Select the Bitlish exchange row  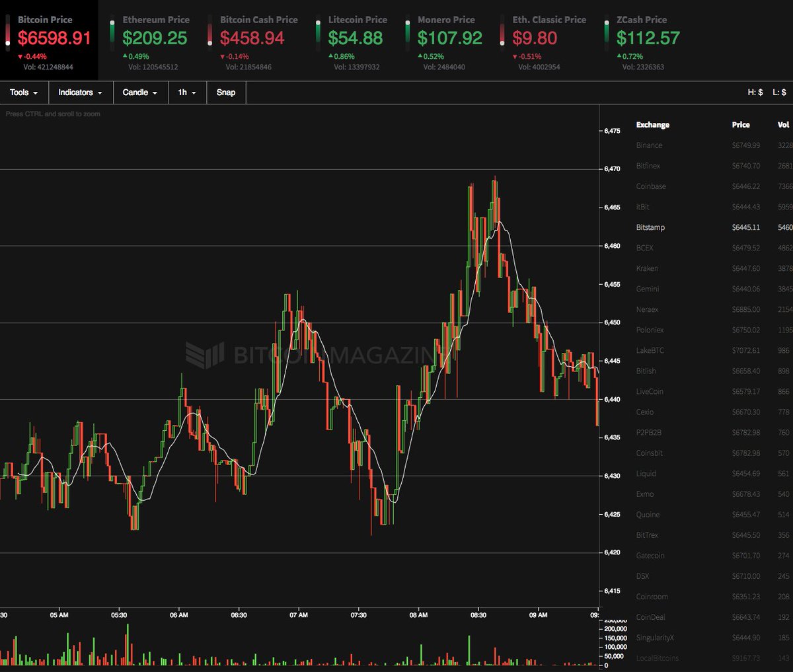tap(714, 371)
